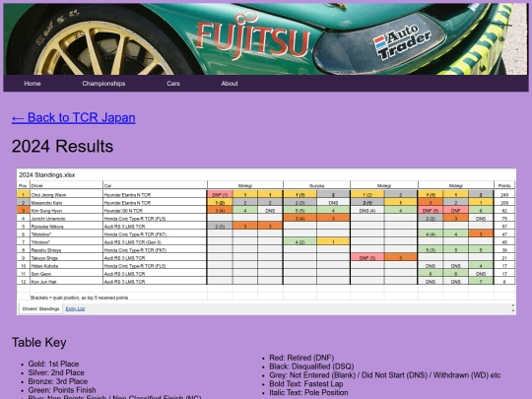The height and width of the screenshot is (399, 532).
Task: Click the Bold Text: Fastest Lap entry
Action: tap(306, 384)
